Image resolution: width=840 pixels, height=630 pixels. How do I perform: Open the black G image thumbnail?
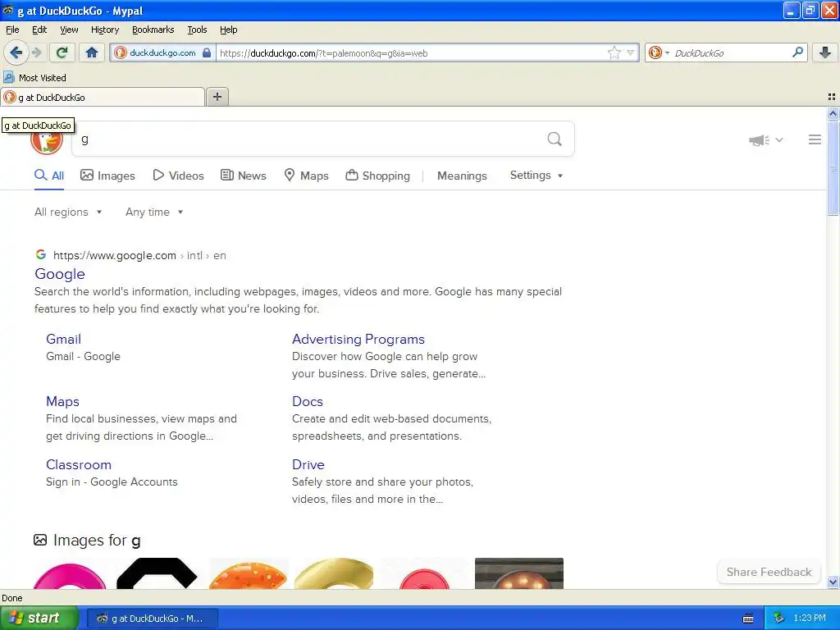[x=157, y=573]
